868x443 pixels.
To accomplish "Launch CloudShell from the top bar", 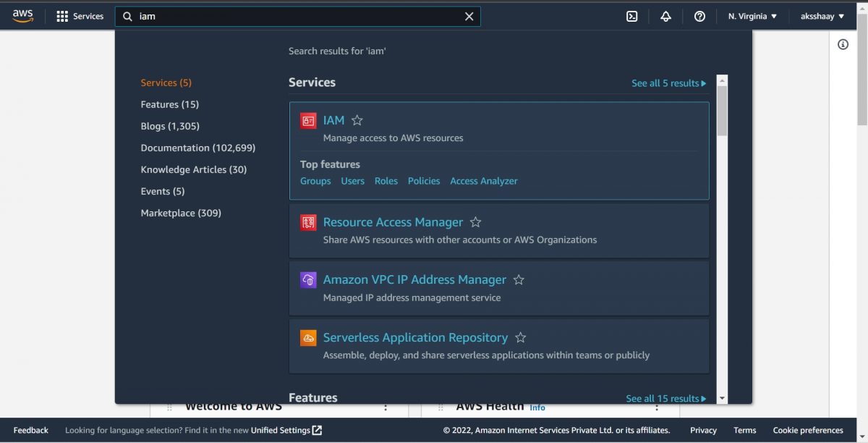I will coord(631,16).
